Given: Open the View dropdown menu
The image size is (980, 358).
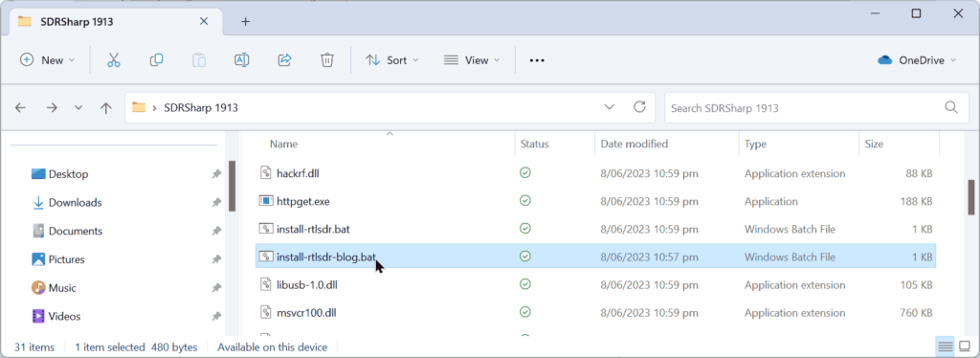Looking at the screenshot, I should [472, 60].
